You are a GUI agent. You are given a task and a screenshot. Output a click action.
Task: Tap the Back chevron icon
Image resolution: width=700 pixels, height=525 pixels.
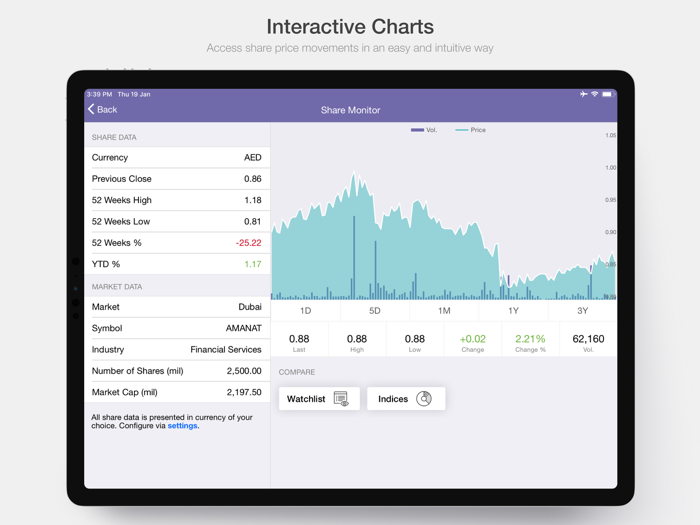(x=91, y=109)
